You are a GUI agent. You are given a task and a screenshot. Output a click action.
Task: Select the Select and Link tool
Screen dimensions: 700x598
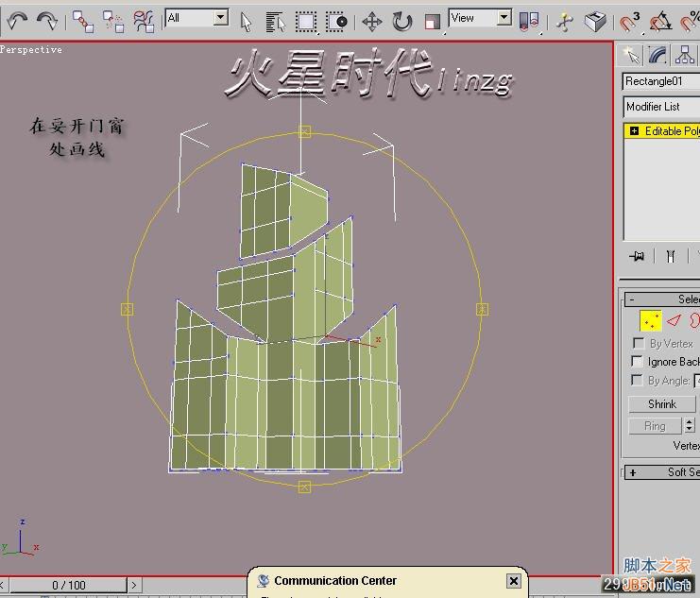pos(83,22)
